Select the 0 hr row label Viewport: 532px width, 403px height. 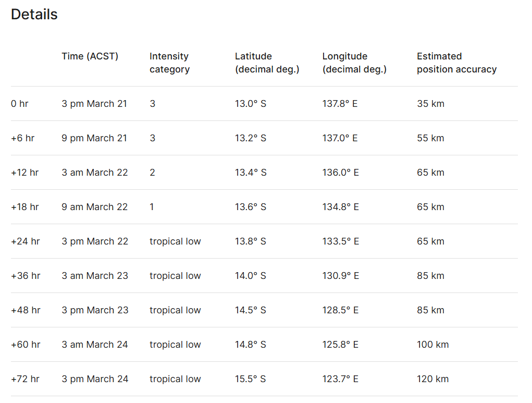pos(20,104)
